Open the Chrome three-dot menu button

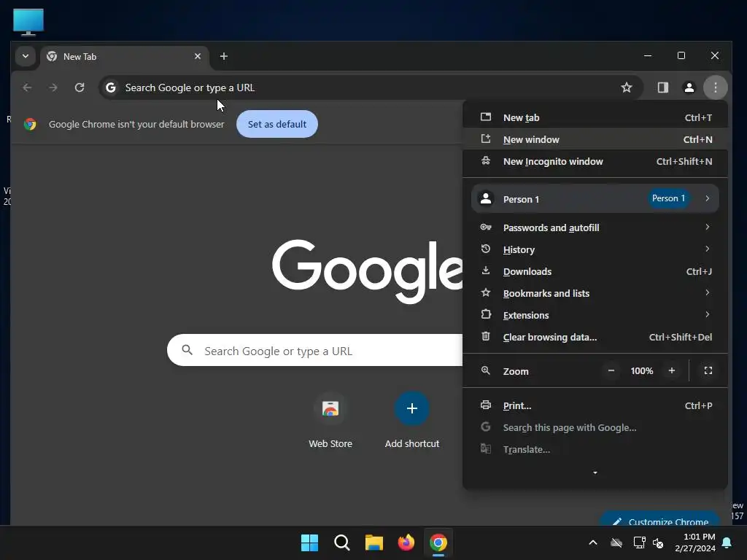pos(715,87)
